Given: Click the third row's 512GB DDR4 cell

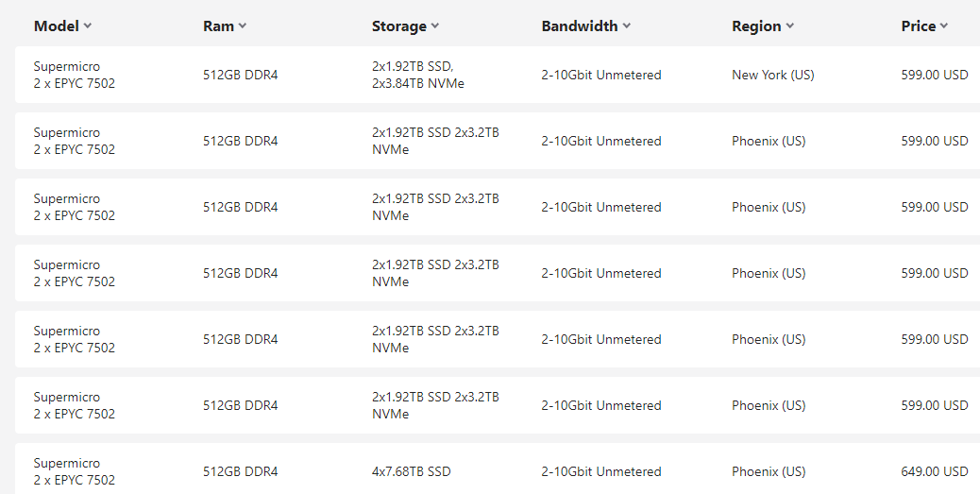Looking at the screenshot, I should 240,207.
